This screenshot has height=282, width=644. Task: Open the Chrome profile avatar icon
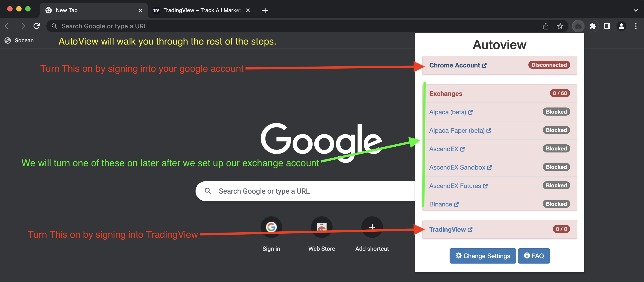[621, 26]
